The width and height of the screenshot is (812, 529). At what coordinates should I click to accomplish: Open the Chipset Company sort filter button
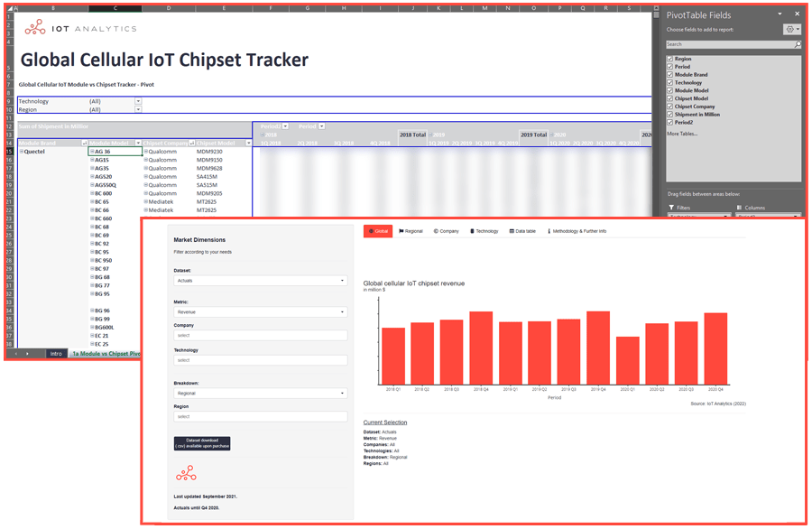point(191,143)
